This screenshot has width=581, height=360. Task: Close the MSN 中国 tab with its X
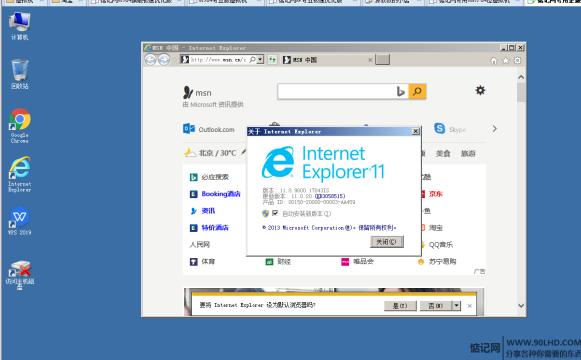pyautogui.click(x=370, y=60)
